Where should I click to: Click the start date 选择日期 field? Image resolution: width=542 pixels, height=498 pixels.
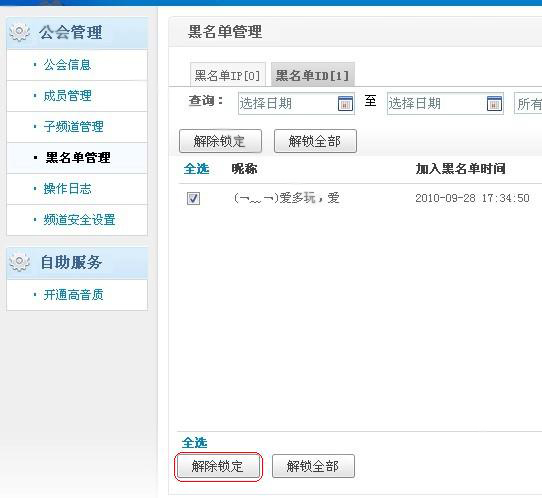point(296,103)
